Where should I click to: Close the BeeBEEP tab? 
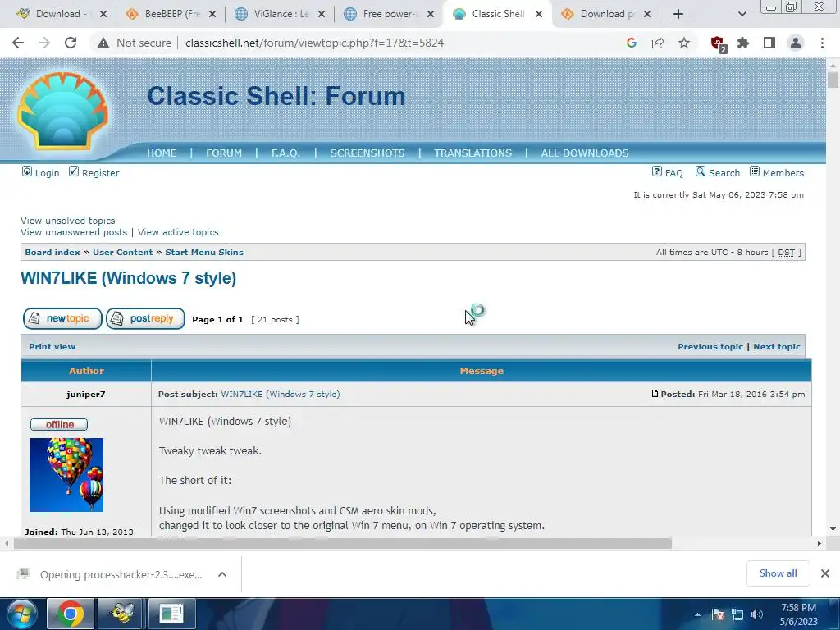[x=212, y=14]
